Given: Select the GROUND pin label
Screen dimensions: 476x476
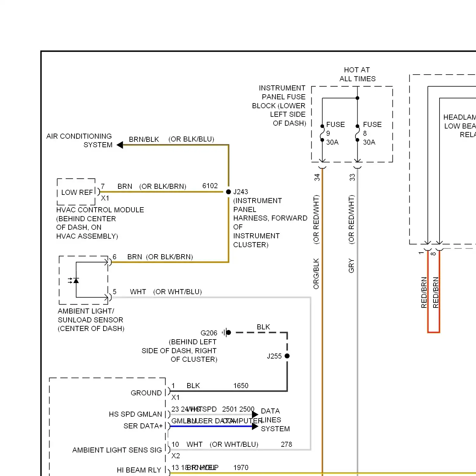Looking at the screenshot, I should coord(146,393).
